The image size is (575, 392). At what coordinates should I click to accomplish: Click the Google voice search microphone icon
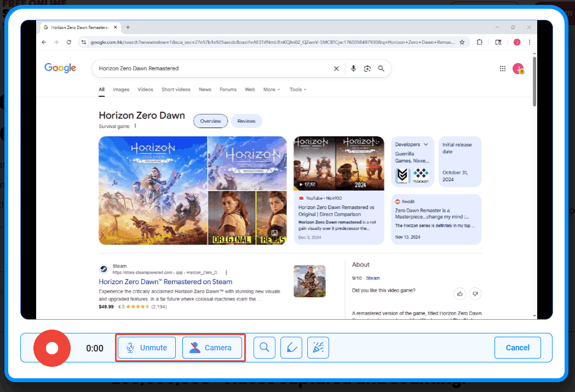353,68
